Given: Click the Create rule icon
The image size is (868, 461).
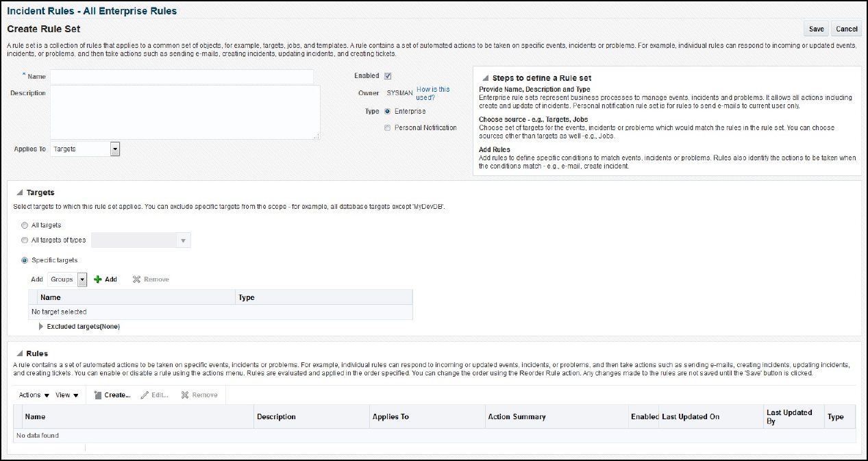Looking at the screenshot, I should point(97,395).
